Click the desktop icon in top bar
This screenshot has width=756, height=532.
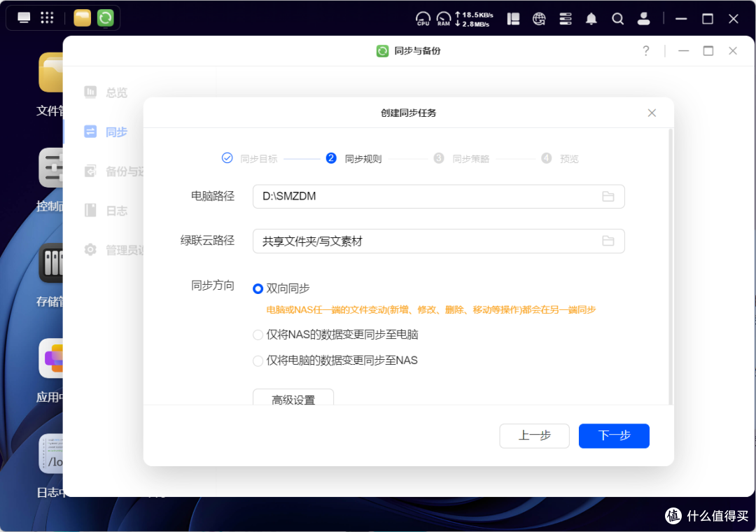point(24,18)
